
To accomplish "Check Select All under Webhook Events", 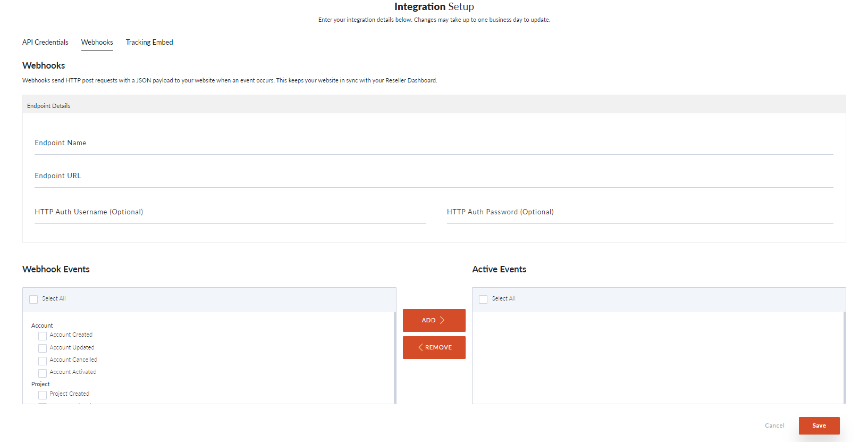I will coord(33,299).
